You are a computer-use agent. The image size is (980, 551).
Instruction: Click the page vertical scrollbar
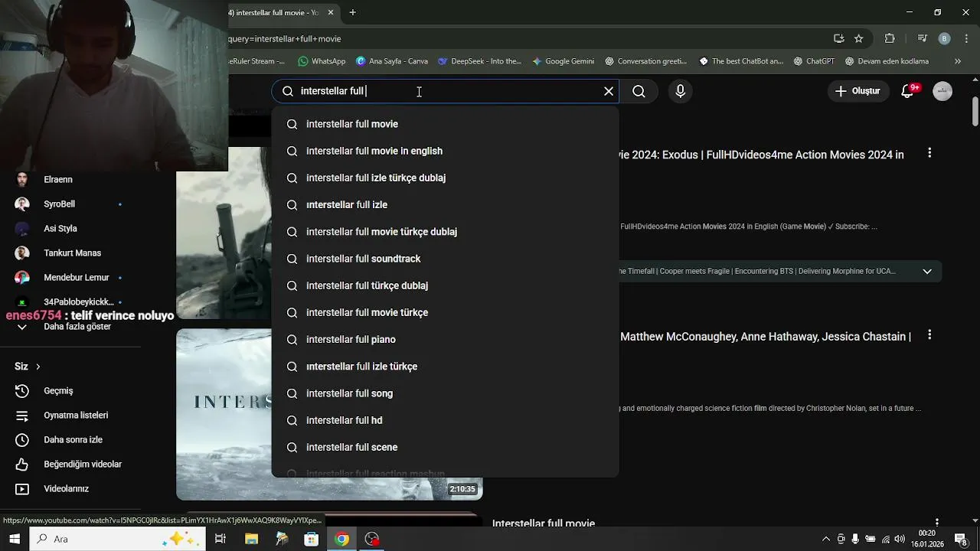[975, 112]
